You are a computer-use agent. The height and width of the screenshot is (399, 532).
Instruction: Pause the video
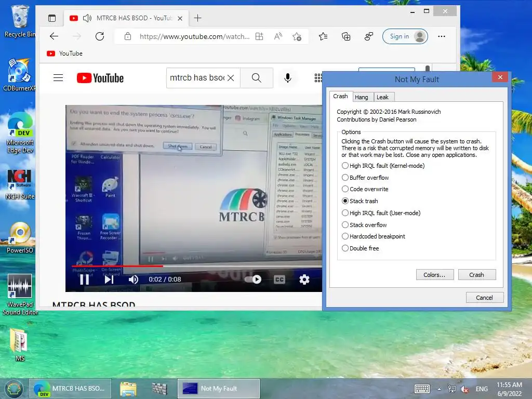pos(84,279)
